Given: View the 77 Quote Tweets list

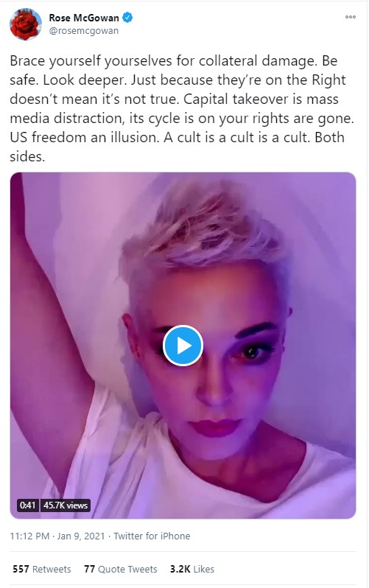Looking at the screenshot, I should (120, 569).
